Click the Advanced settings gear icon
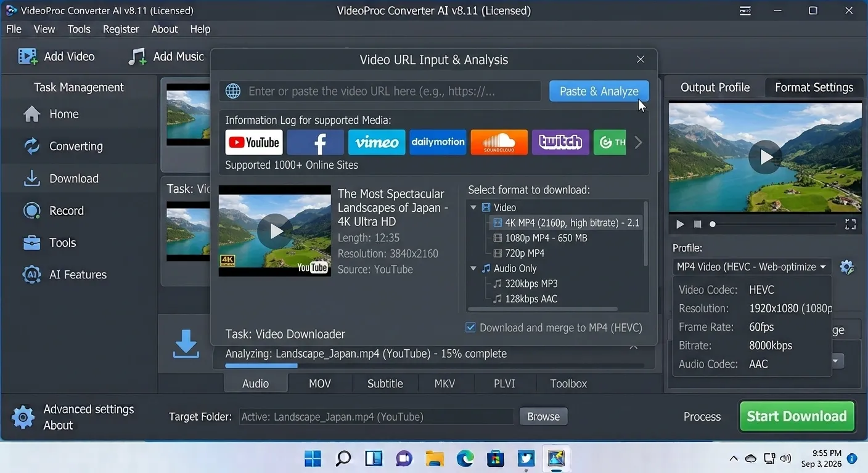868x473 pixels. click(23, 417)
